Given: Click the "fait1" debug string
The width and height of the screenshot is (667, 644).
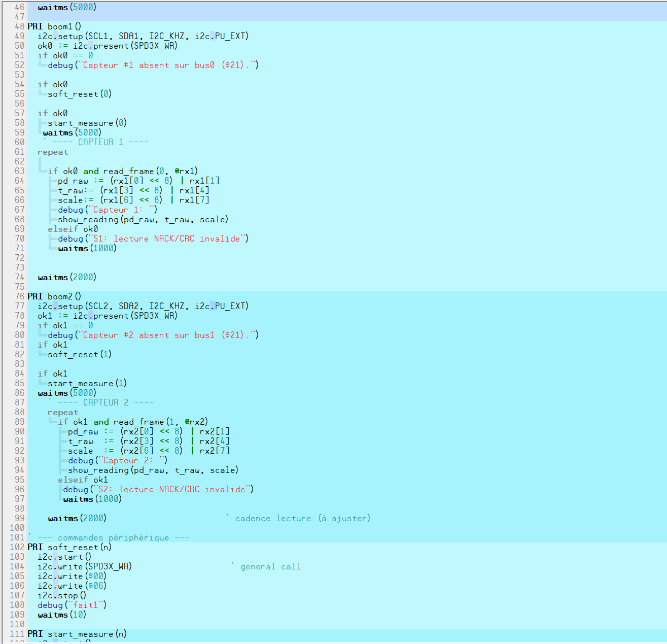Looking at the screenshot, I should pyautogui.click(x=85, y=605).
